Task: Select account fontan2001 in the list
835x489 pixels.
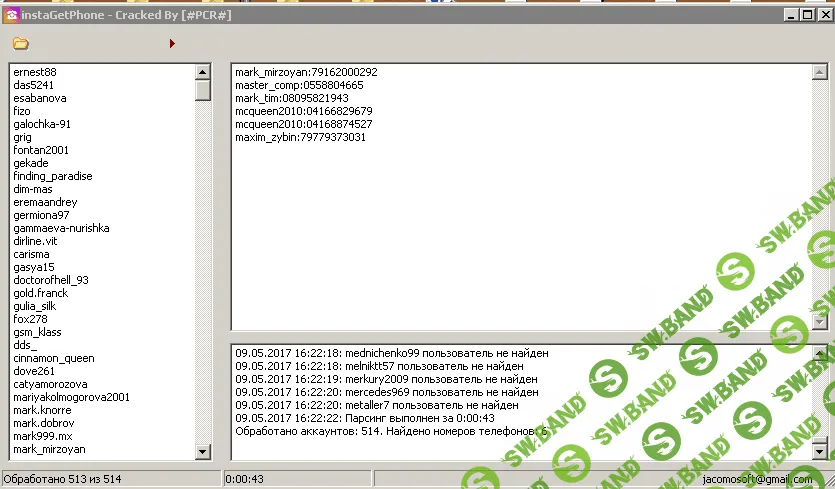Action: pos(41,150)
